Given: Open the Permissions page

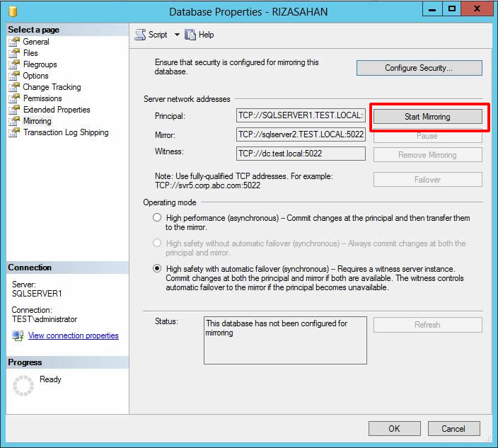Looking at the screenshot, I should [42, 98].
